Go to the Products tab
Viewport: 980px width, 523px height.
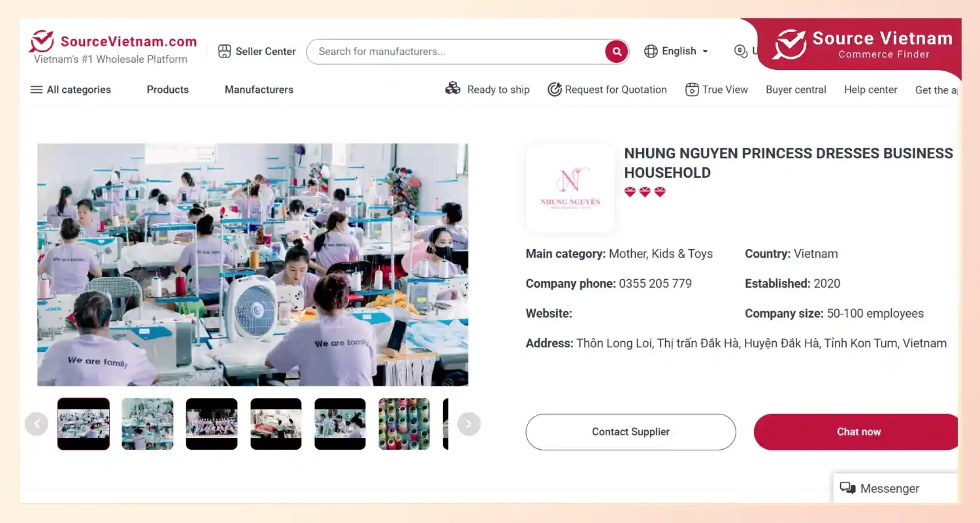167,90
